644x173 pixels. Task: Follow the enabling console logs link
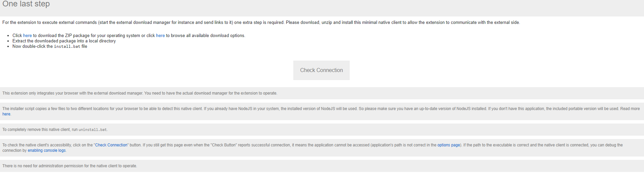47,150
